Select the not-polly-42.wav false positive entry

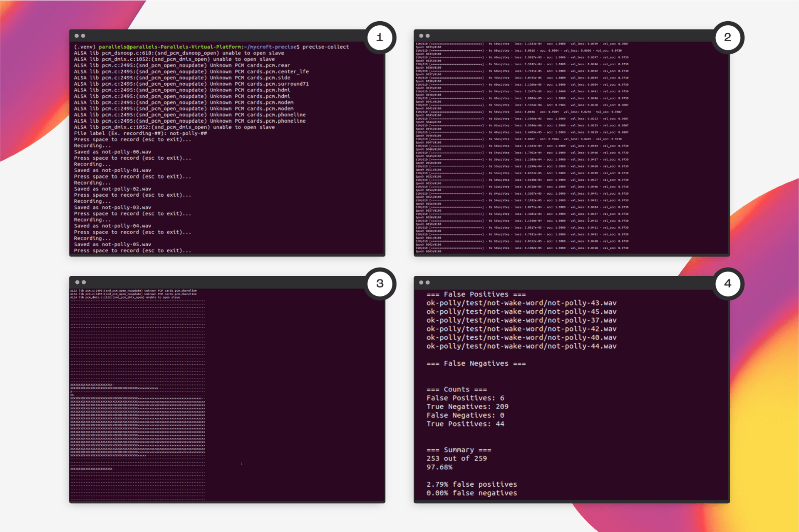[x=521, y=329]
